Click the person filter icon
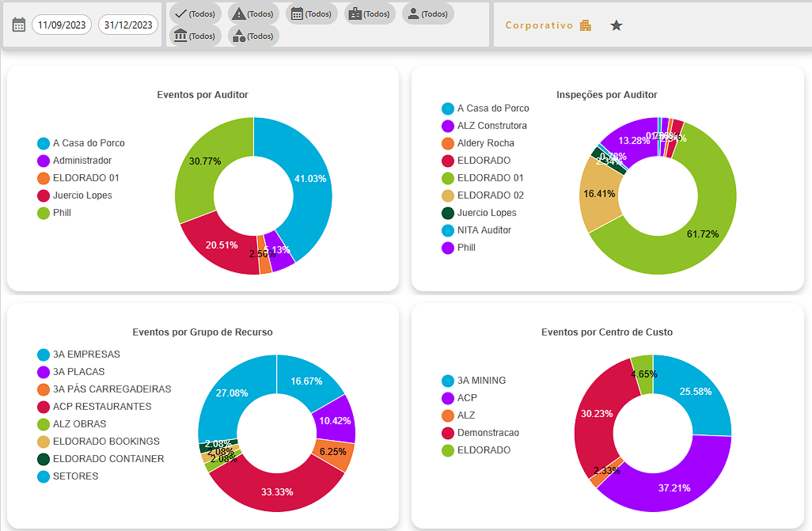812x531 pixels. pyautogui.click(x=412, y=13)
